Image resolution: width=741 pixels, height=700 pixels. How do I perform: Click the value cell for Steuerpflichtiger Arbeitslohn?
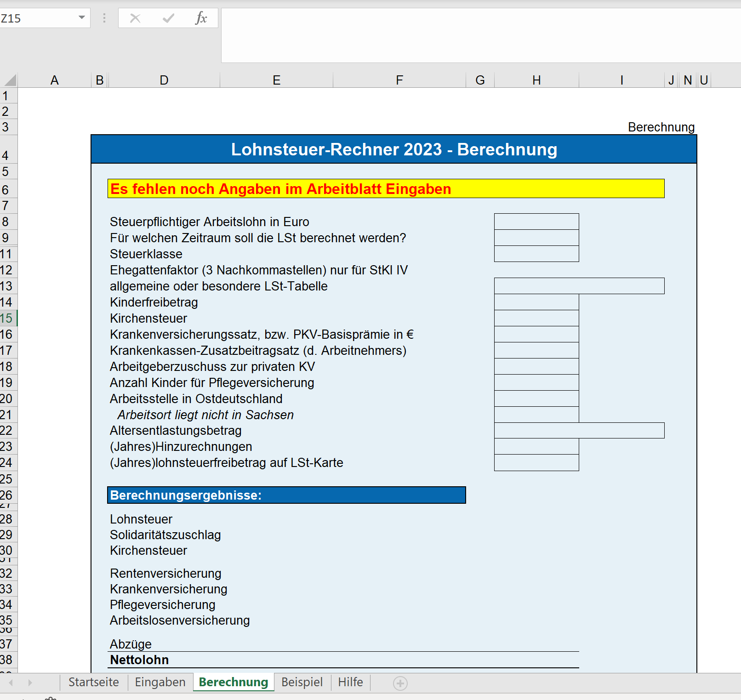[536, 222]
